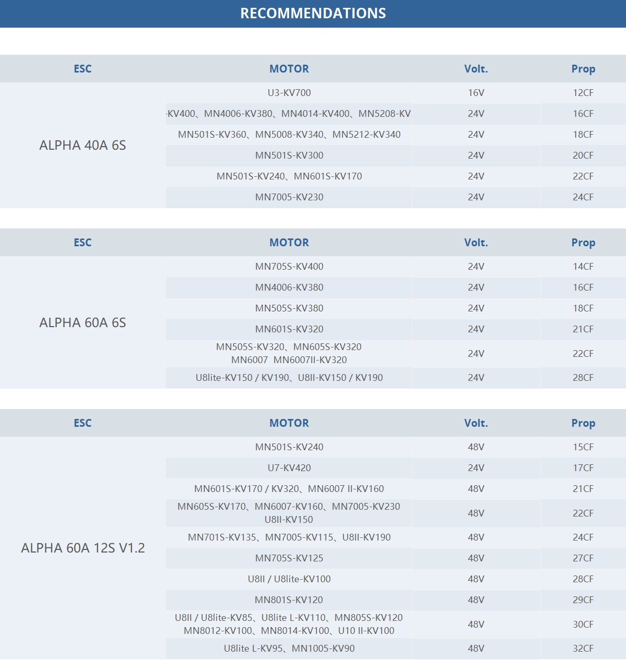Click the MN705S-KV400 motor cell

pyautogui.click(x=289, y=267)
